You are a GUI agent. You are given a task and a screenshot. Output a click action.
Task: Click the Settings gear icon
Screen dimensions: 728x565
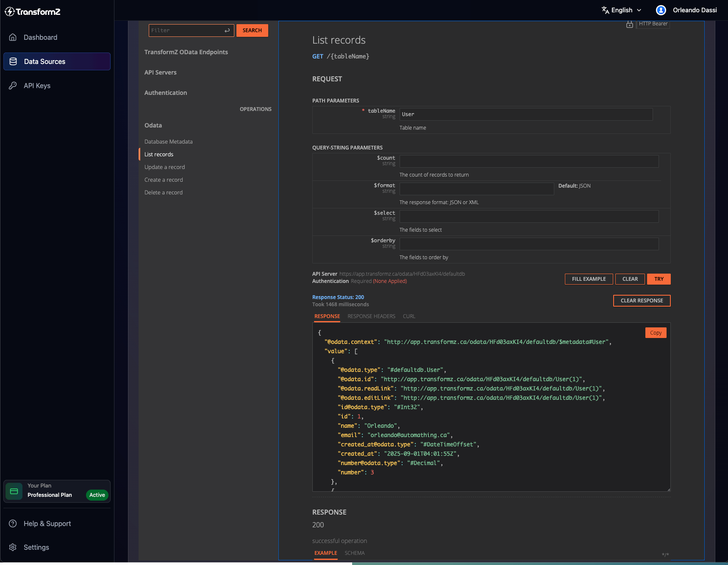[x=13, y=547]
